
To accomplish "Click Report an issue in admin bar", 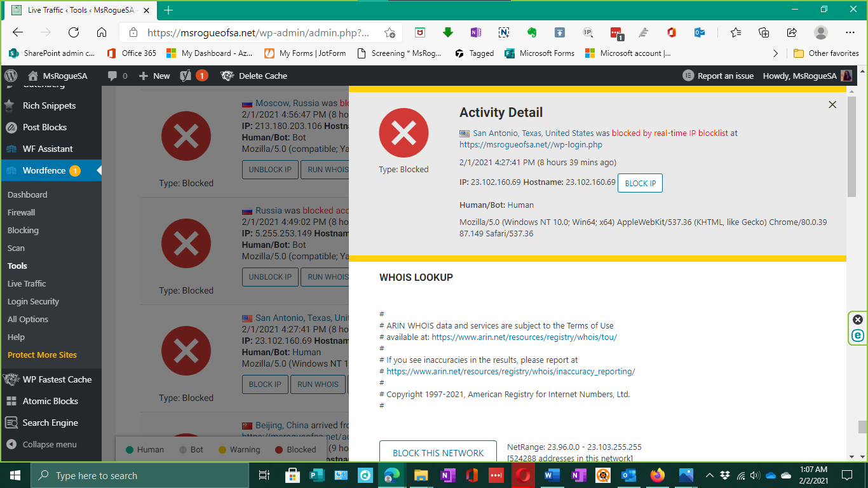I will click(718, 76).
